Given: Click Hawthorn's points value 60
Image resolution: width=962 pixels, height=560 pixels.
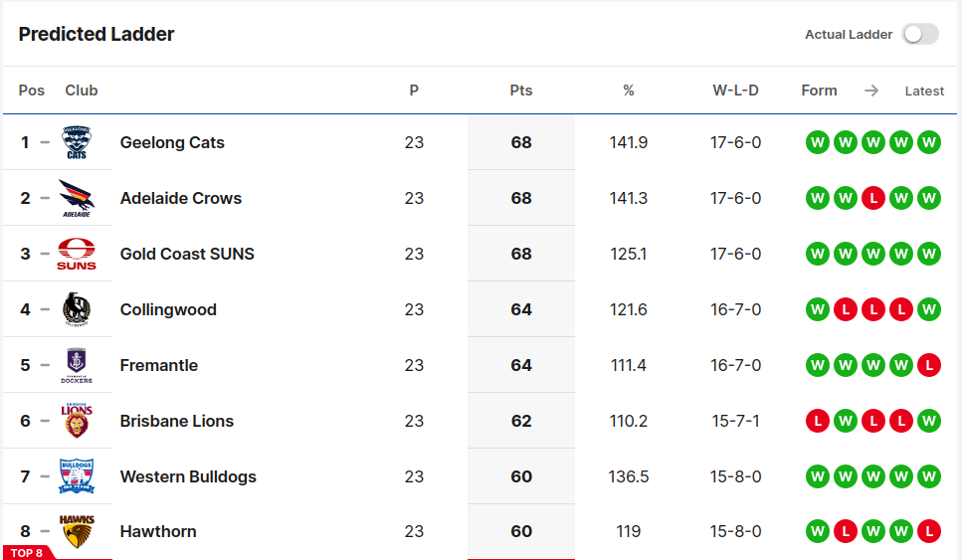Looking at the screenshot, I should click(x=521, y=531).
